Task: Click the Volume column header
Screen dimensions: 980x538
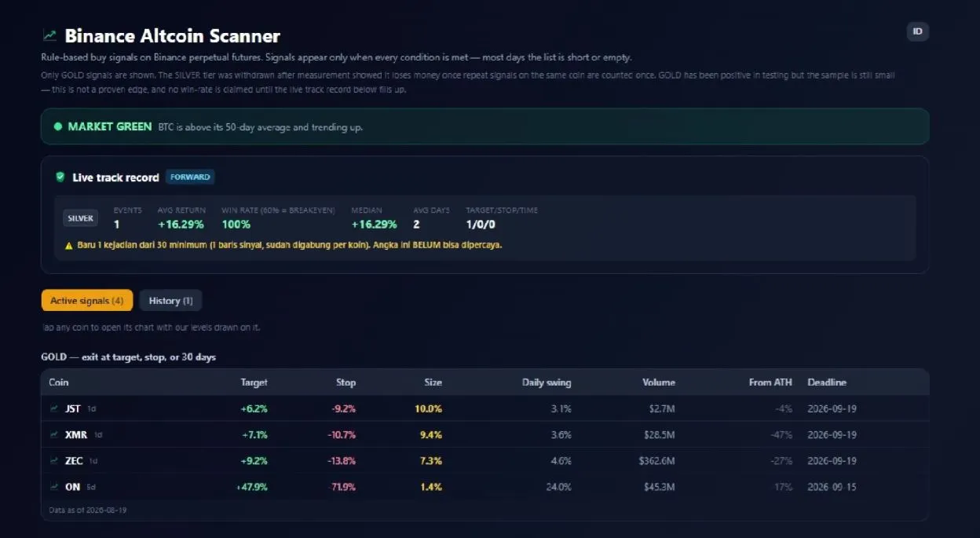Action: pyautogui.click(x=659, y=382)
